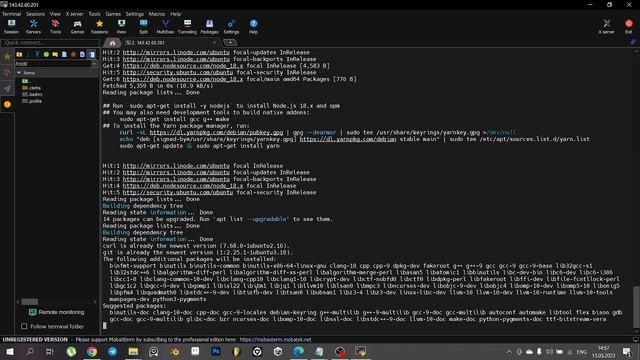The image size is (640, 360).
Task: Click the paperclip icon beside the tabs
Action: point(633,42)
